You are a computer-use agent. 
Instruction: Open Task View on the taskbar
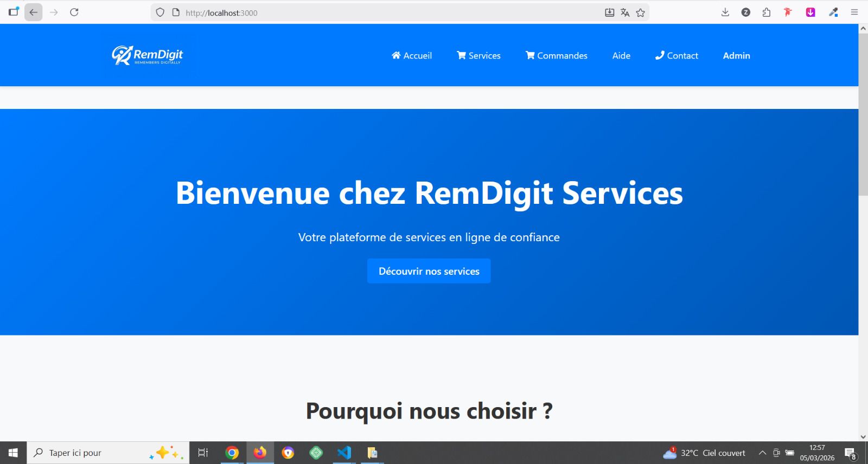pos(203,453)
